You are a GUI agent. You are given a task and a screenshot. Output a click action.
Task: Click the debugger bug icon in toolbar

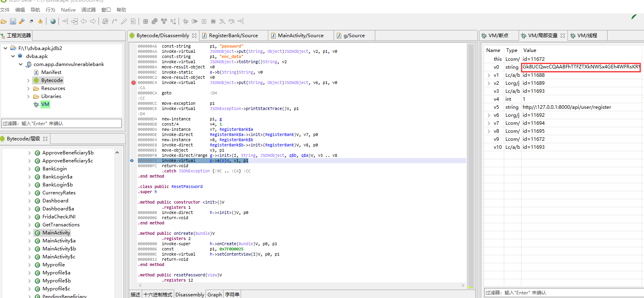(185, 21)
